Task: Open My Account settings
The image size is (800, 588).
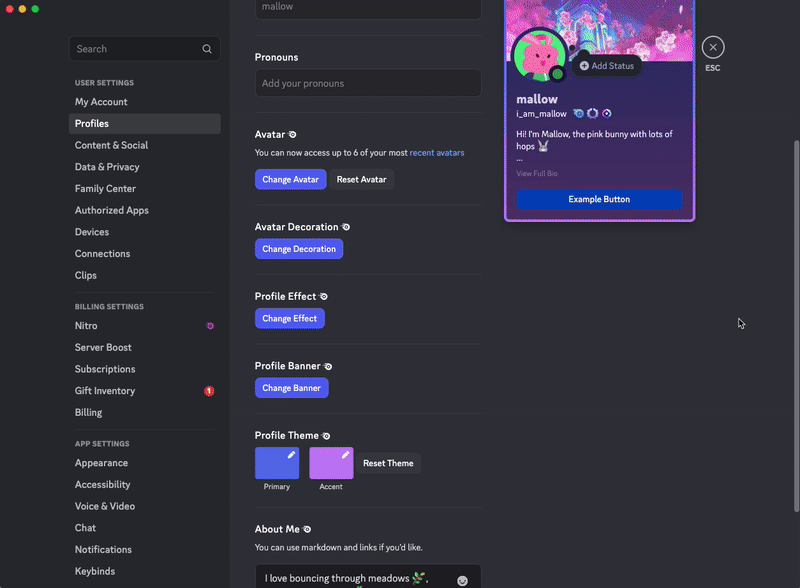Action: (x=145, y=102)
